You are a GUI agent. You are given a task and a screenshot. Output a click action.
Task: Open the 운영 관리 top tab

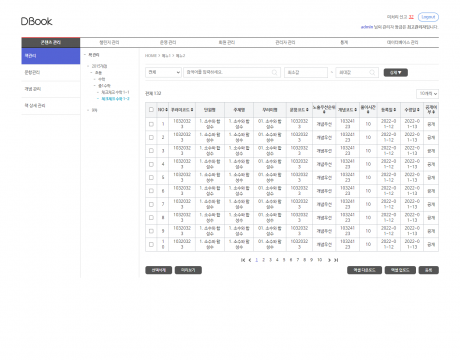point(168,42)
